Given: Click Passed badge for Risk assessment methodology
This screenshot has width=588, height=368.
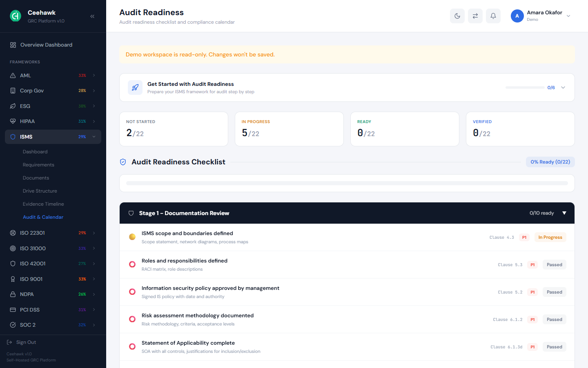Looking at the screenshot, I should coord(555,319).
